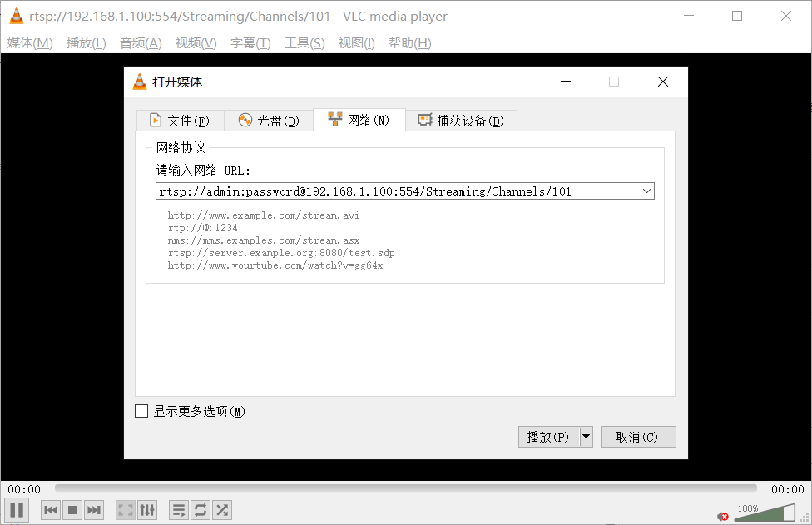Click the elapsed time 00:00 label
Image resolution: width=812 pixels, height=525 pixels.
[x=24, y=489]
